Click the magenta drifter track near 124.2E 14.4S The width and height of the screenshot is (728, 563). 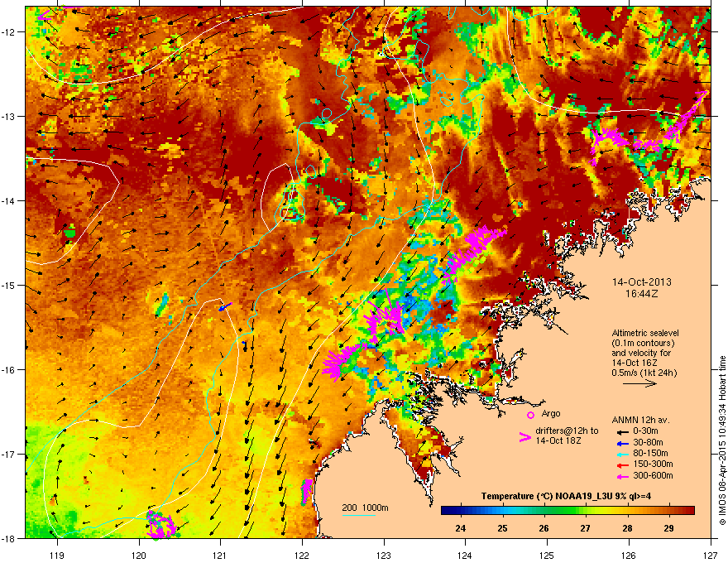tap(473, 253)
